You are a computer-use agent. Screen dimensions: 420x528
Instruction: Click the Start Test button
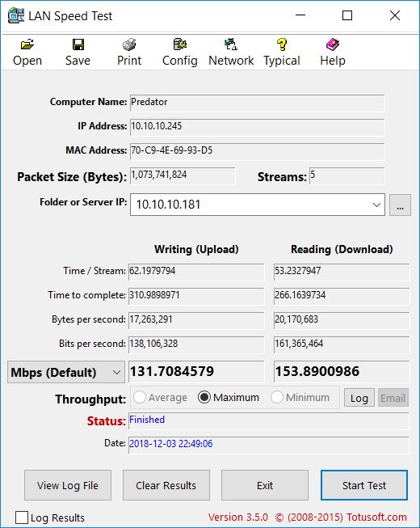tap(364, 485)
